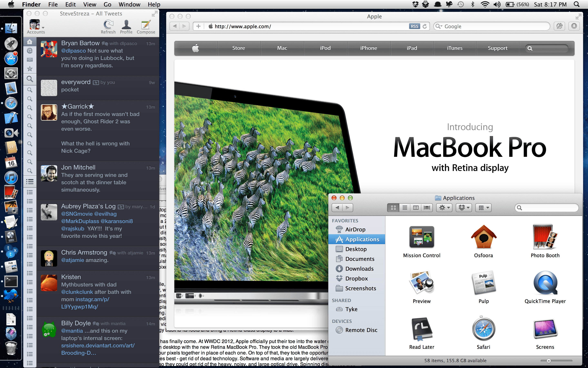Click Wi-Fi status icon in menu bar
Viewport: 588px width, 368px height.
click(485, 4)
